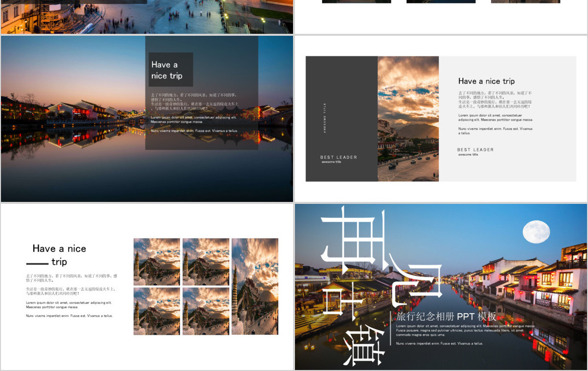Open the five-photo collage slide
The width and height of the screenshot is (588, 371).
point(147,287)
